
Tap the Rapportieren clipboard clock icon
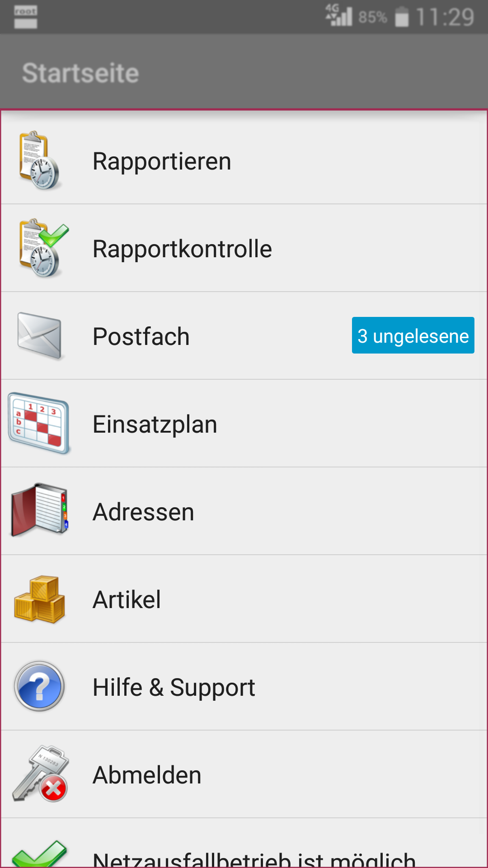click(39, 160)
